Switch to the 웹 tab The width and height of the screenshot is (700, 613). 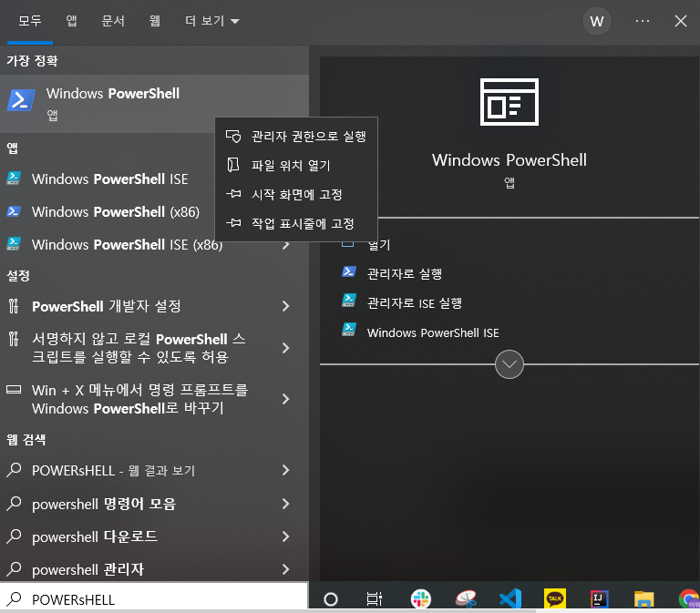(x=154, y=21)
